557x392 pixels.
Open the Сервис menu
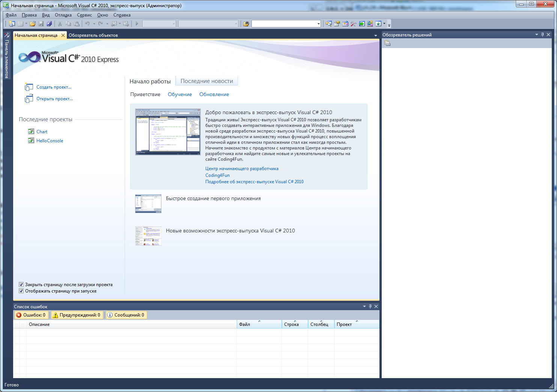(x=84, y=15)
